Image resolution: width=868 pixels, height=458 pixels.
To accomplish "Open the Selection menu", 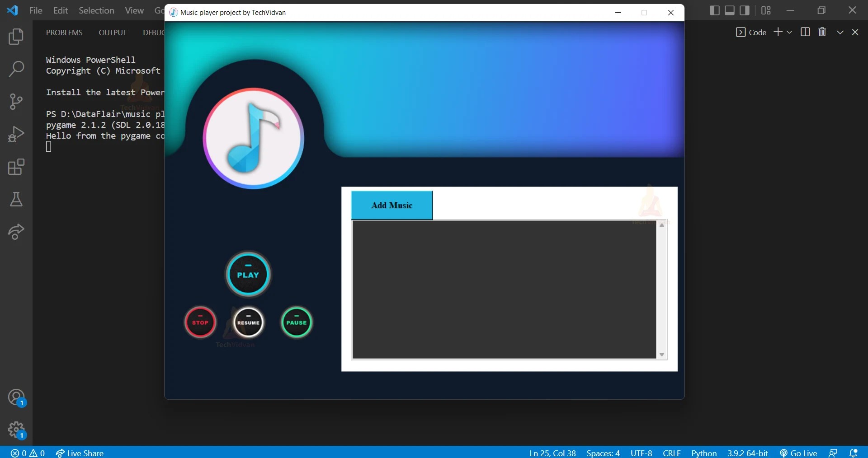I will [96, 10].
